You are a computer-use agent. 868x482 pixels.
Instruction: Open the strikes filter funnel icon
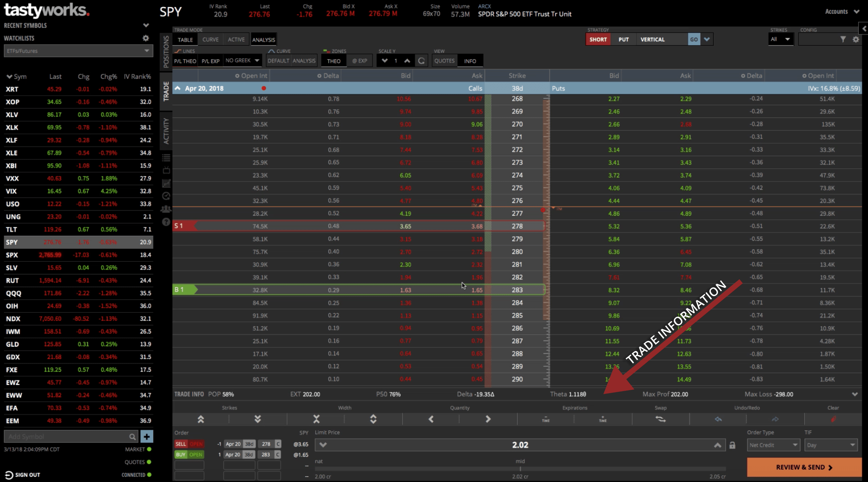pos(843,40)
